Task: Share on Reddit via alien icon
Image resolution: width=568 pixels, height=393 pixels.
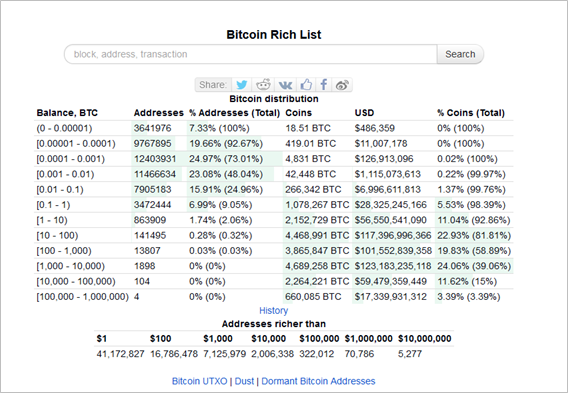Action: 263,85
